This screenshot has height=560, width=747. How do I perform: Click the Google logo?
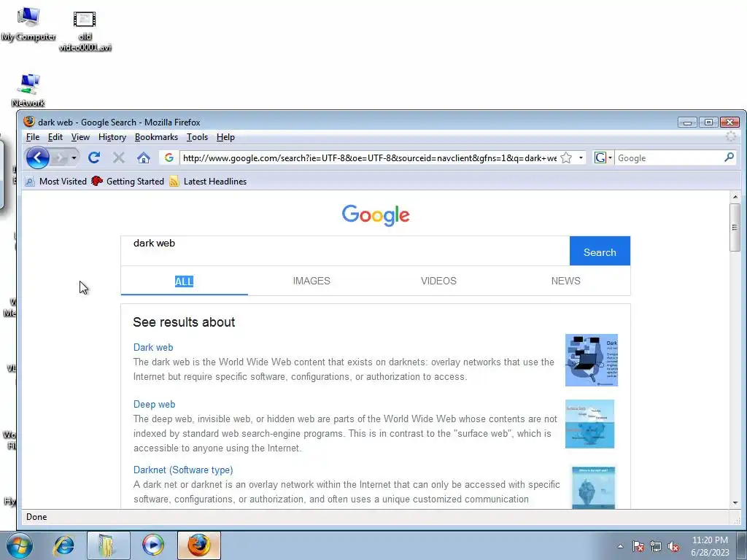[376, 215]
